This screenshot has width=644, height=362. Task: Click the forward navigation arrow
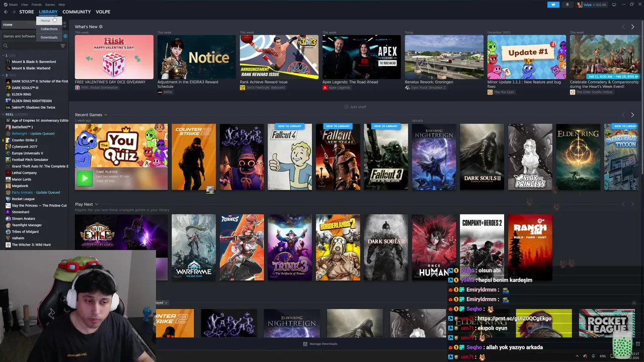pos(13,12)
